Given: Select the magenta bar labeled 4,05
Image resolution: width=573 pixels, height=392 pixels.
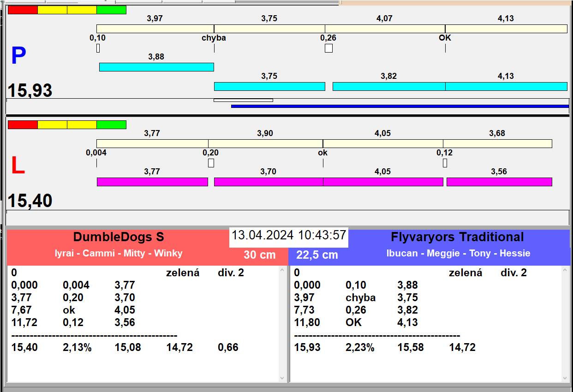Looking at the screenshot, I should click(383, 182).
